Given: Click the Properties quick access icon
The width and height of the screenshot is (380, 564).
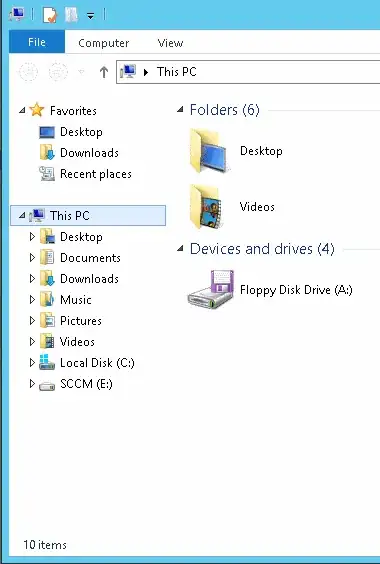Looking at the screenshot, I should coord(50,15).
